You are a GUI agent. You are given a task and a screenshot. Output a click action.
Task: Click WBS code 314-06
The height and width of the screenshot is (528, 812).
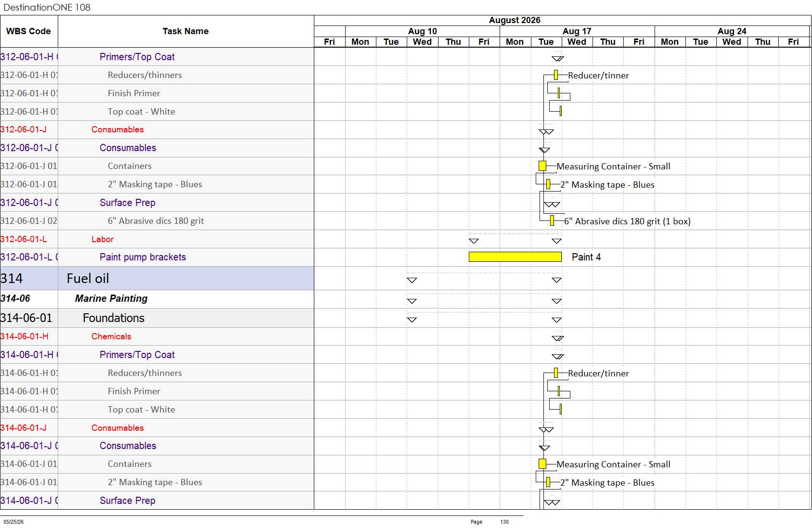click(x=15, y=299)
